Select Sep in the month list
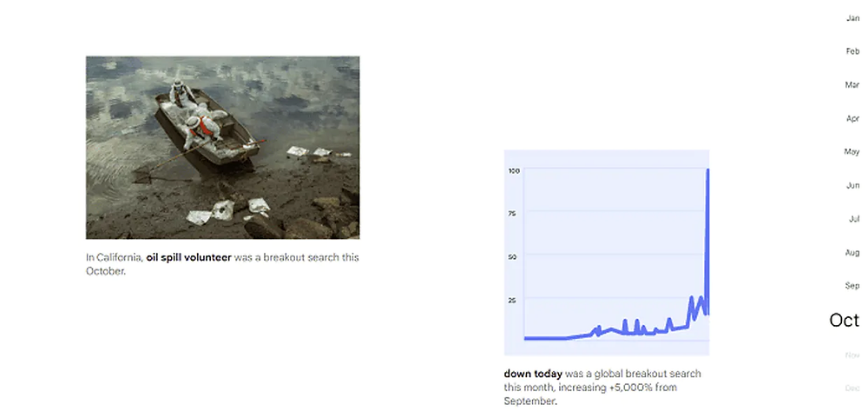Image resolution: width=868 pixels, height=418 pixels. pyautogui.click(x=852, y=286)
